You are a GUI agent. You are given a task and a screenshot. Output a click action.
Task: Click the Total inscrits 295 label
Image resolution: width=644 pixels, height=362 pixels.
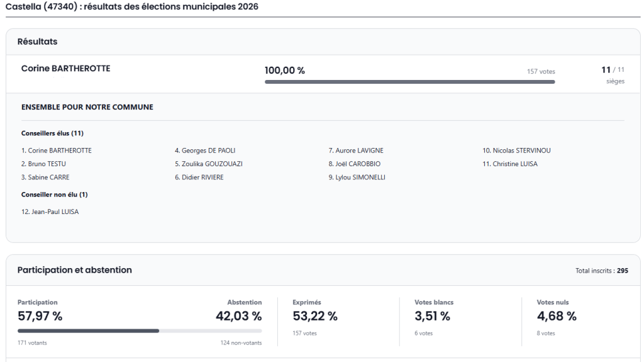point(601,271)
